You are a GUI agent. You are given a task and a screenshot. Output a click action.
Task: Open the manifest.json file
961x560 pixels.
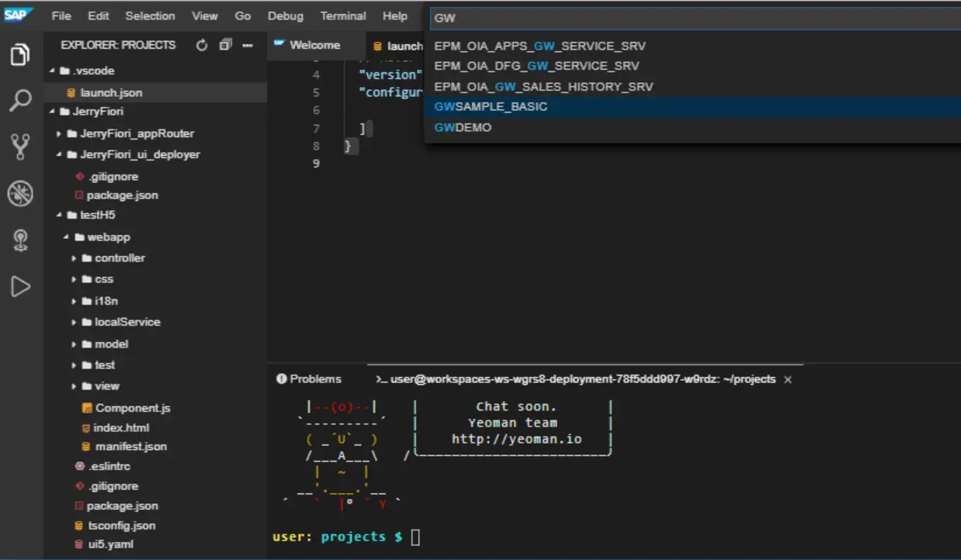pyautogui.click(x=130, y=446)
